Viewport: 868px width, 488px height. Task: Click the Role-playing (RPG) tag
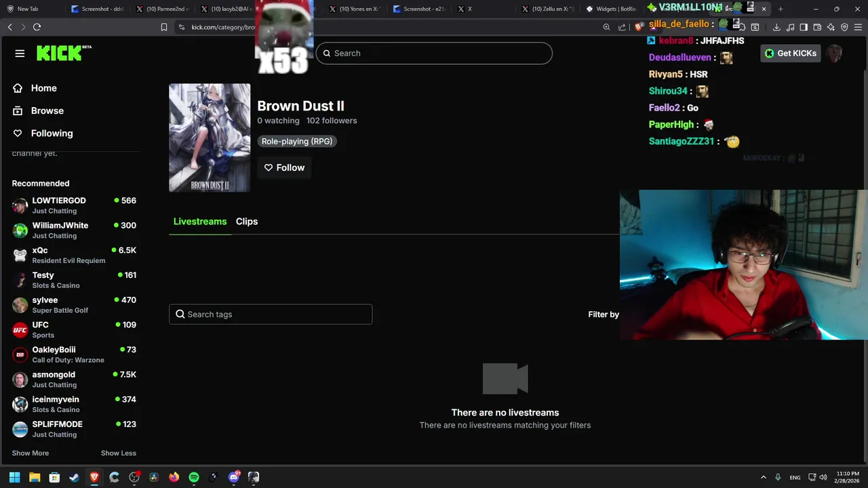297,141
